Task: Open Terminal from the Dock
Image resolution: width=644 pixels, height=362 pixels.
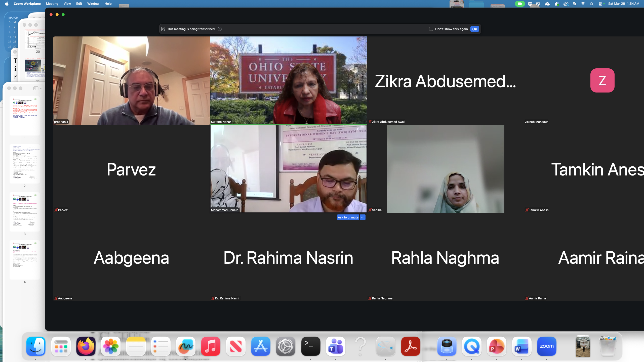Action: pyautogui.click(x=311, y=346)
